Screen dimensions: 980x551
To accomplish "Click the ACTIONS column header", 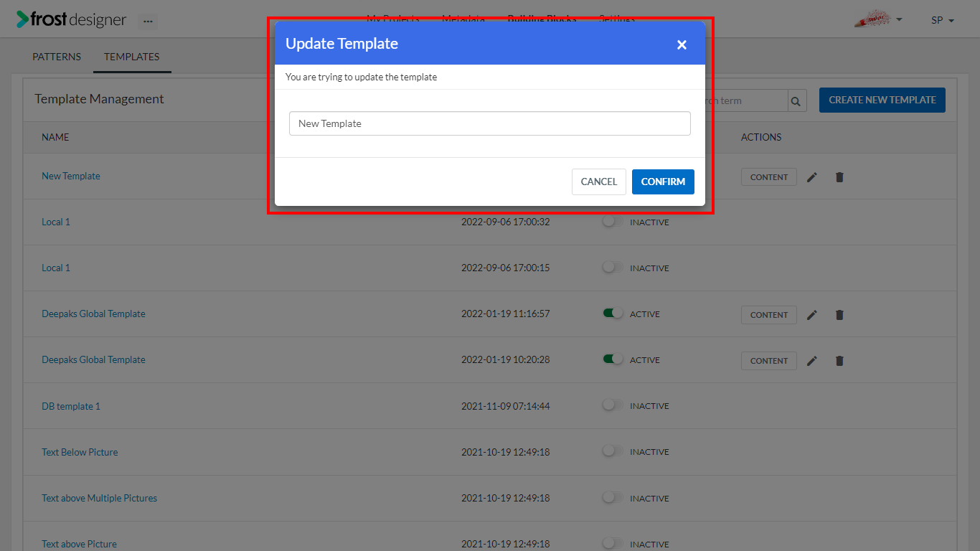I will pyautogui.click(x=761, y=137).
